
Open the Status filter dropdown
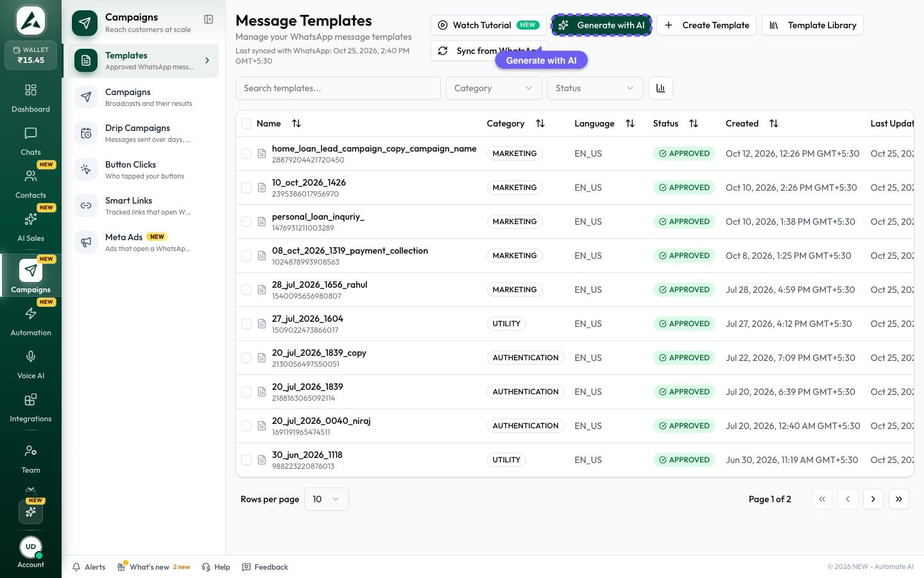[x=595, y=88]
